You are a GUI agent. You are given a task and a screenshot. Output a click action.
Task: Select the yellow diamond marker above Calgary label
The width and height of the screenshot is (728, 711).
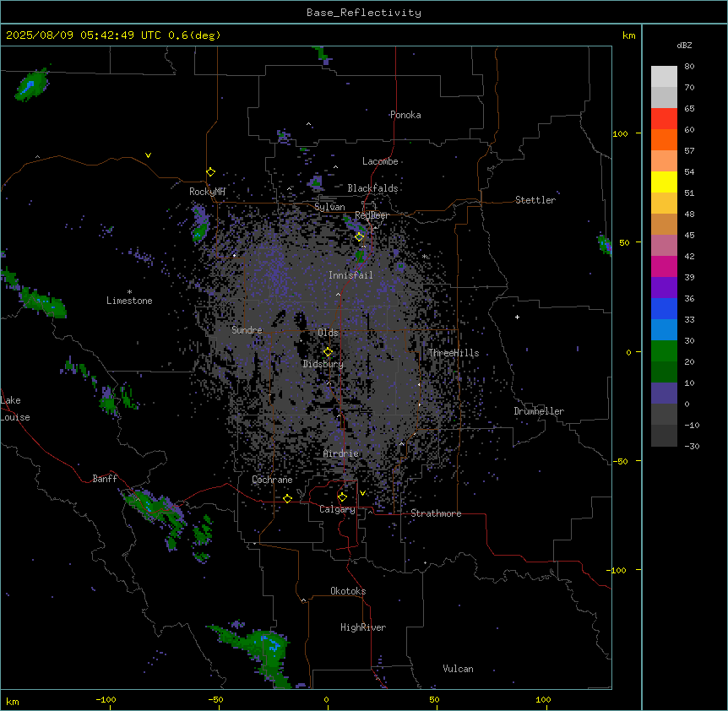point(342,497)
